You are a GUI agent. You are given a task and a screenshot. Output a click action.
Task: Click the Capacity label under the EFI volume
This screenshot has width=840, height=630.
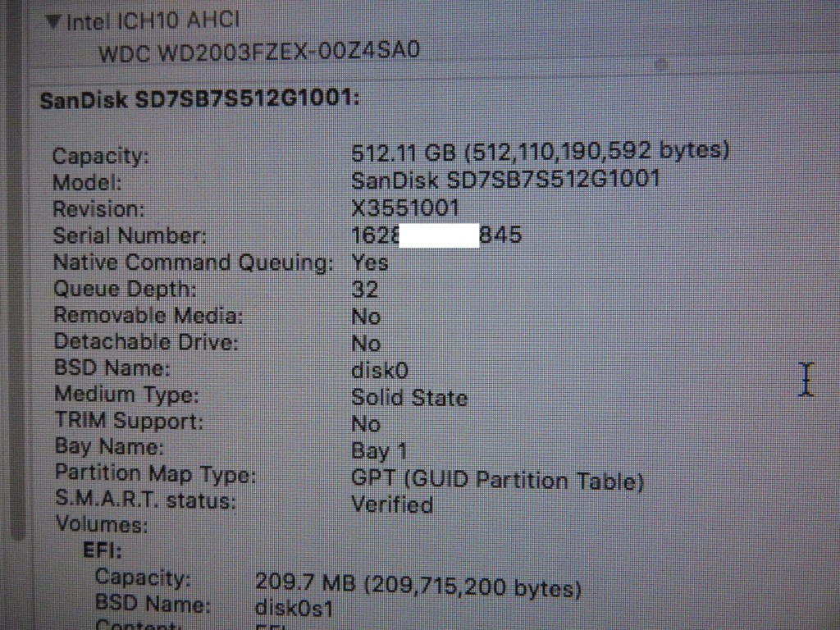click(143, 577)
